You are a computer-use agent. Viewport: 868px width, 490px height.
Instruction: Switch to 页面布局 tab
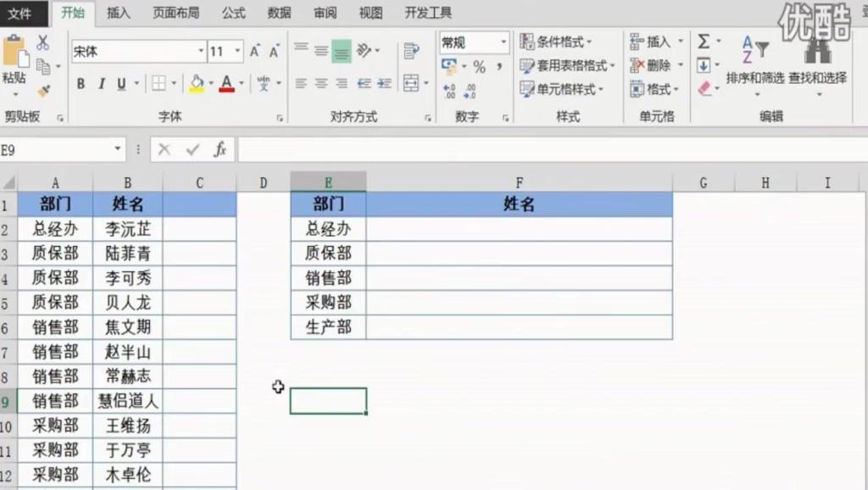pyautogui.click(x=176, y=14)
